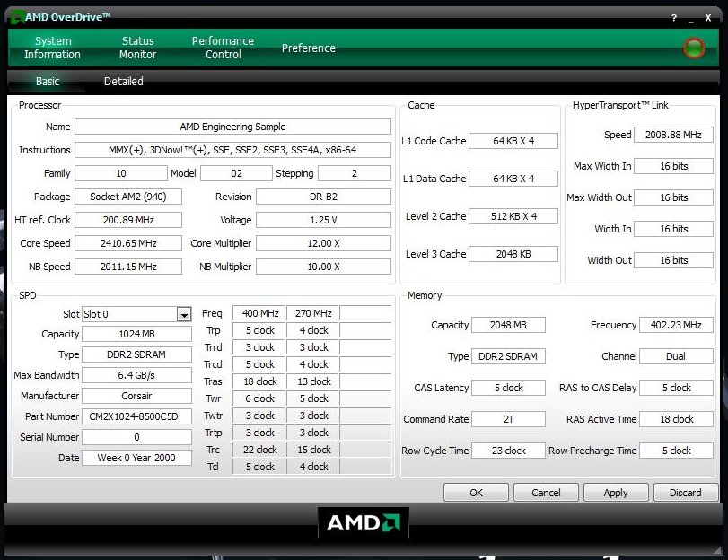Screen dimensions: 728x560
Task: Click the Max Bandwidth value '6.4 GB/s'
Action: [x=136, y=375]
